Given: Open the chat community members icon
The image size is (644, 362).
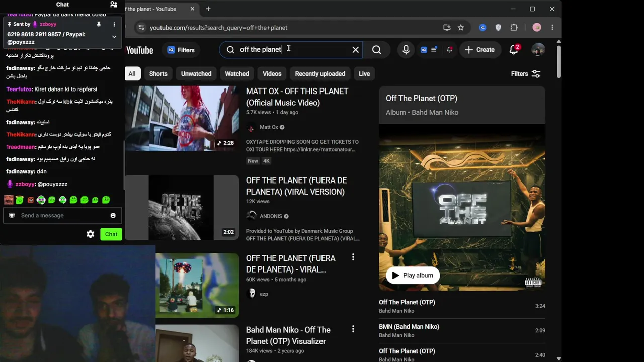Looking at the screenshot, I should (114, 5).
